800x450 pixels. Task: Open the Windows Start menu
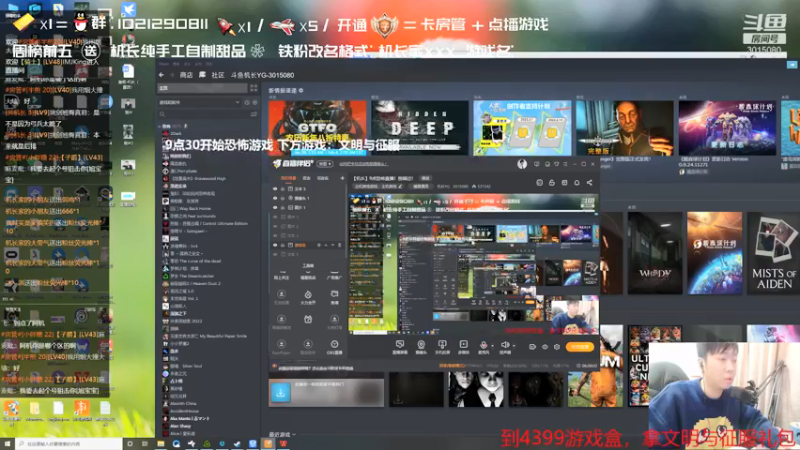[7, 444]
